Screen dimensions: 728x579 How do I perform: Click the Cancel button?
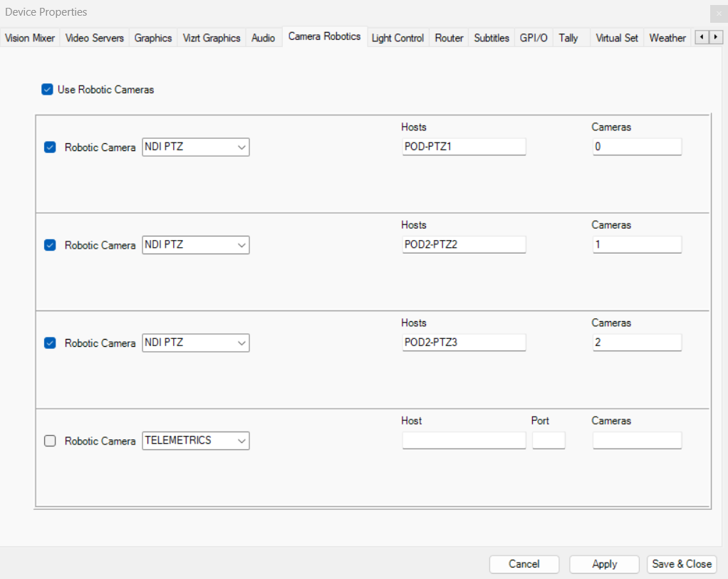click(524, 564)
